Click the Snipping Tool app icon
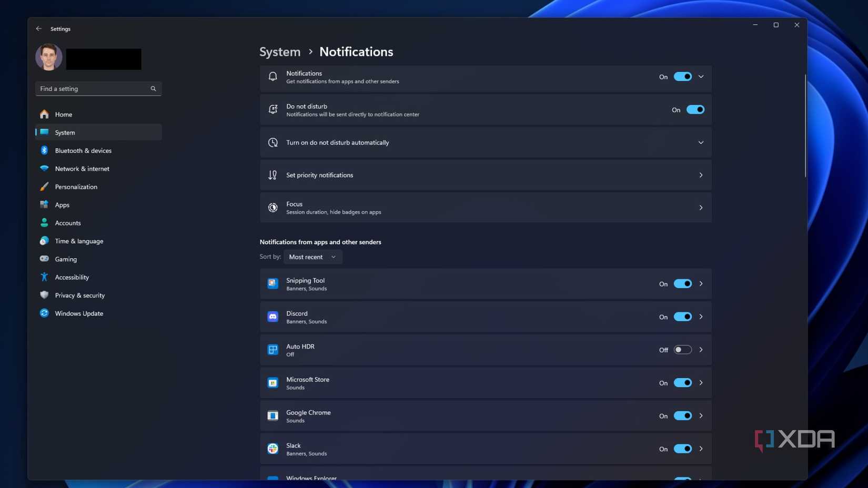The image size is (868, 488). 272,283
